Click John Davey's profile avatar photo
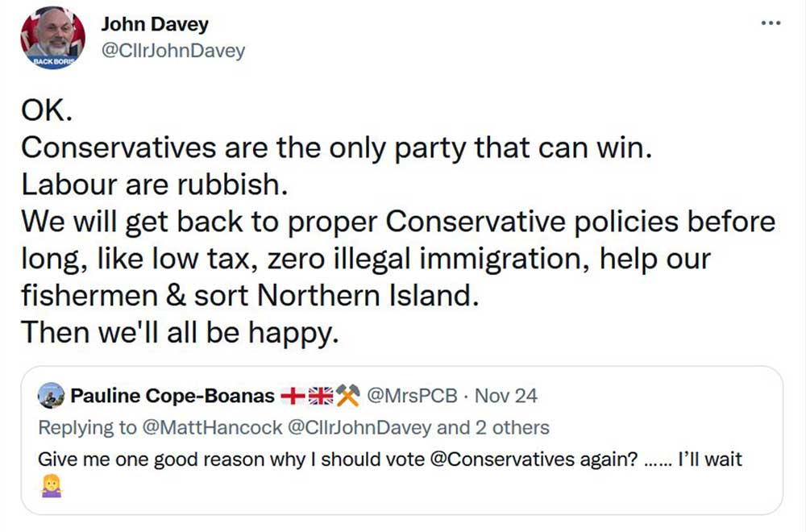The width and height of the screenshot is (806, 532). [x=52, y=36]
